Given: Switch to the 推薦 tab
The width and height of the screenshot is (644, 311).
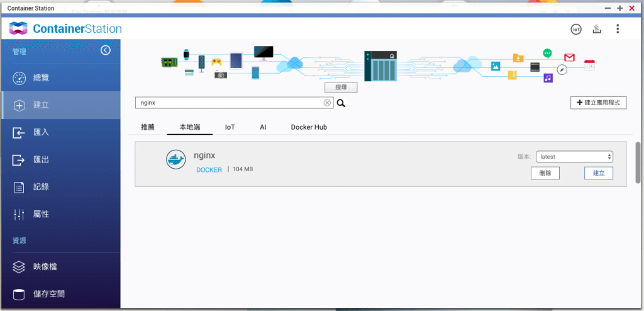Looking at the screenshot, I should tap(148, 127).
